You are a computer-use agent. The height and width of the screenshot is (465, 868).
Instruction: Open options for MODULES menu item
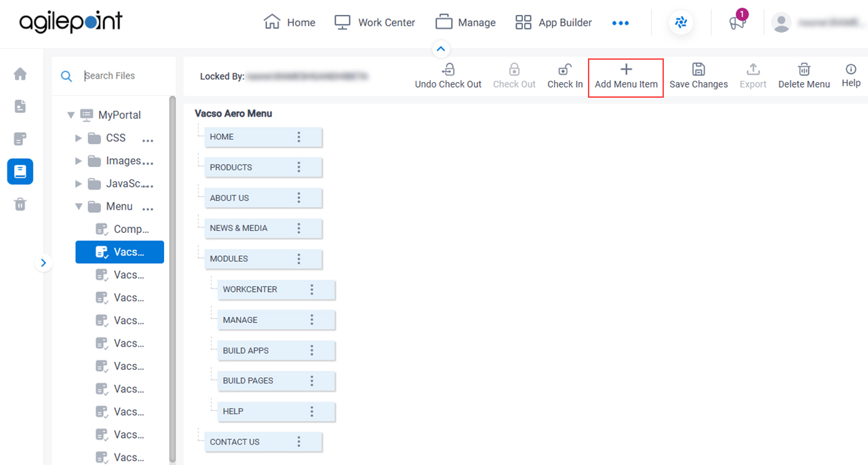coord(298,259)
